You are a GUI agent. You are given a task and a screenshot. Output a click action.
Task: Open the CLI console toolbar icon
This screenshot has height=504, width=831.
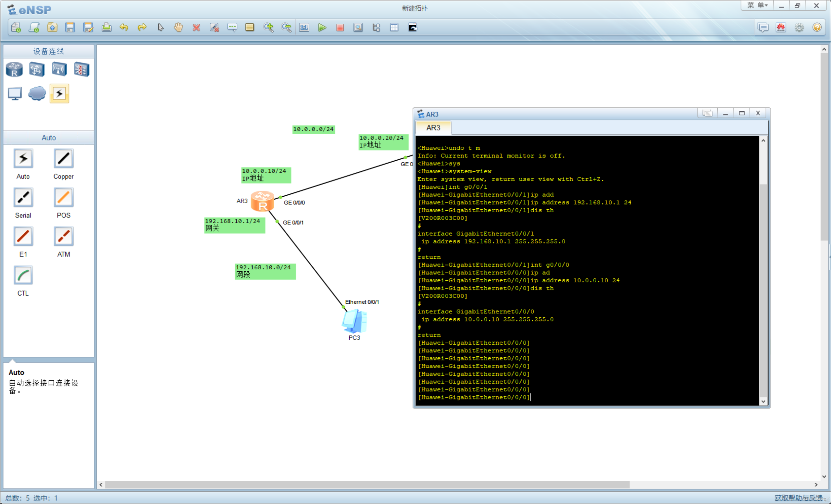tap(413, 27)
